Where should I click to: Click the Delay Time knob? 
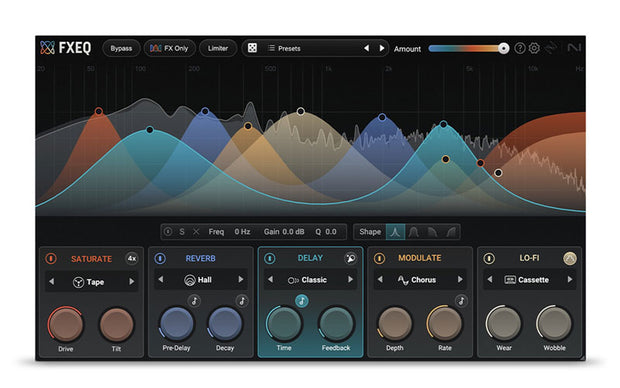284,324
